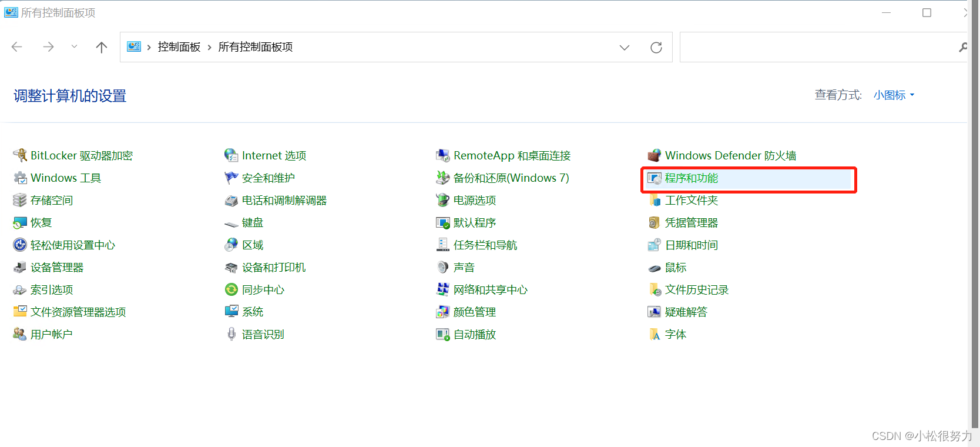Open the recent locations dropdown chevron
The height and width of the screenshot is (447, 980).
click(x=74, y=46)
